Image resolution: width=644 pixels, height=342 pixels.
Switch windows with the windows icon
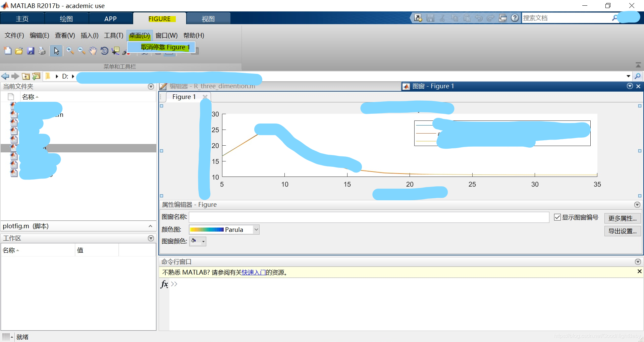click(503, 18)
